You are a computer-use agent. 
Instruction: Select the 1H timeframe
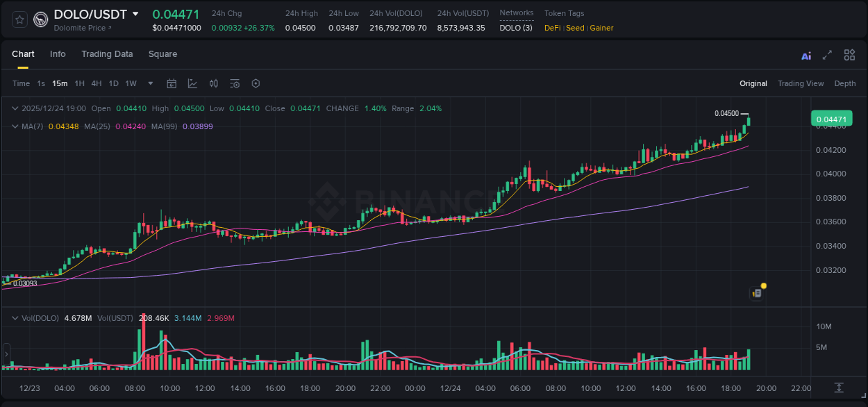pyautogui.click(x=81, y=83)
